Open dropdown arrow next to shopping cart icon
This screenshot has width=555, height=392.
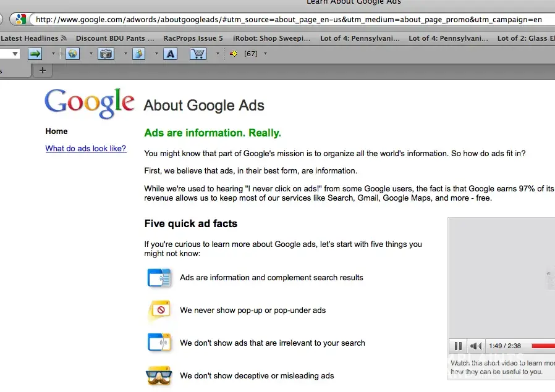(x=218, y=54)
